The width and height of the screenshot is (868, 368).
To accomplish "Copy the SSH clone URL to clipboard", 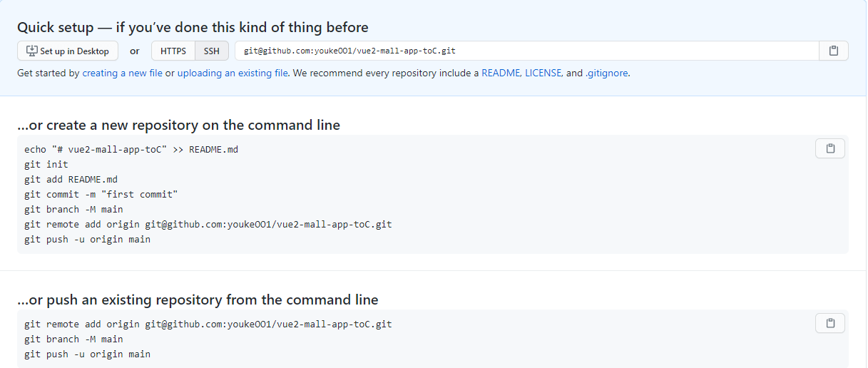I will [833, 51].
